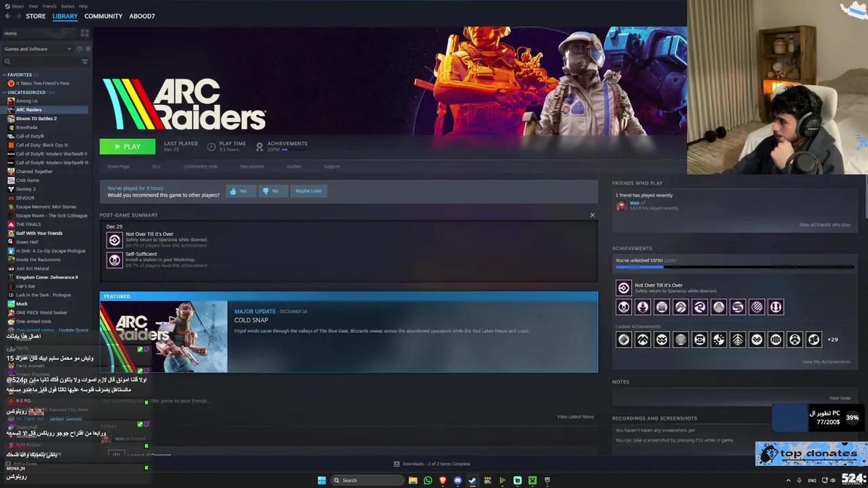The width and height of the screenshot is (868, 488).
Task: Open friend woo's avatar in Friends Who Play
Action: (621, 205)
